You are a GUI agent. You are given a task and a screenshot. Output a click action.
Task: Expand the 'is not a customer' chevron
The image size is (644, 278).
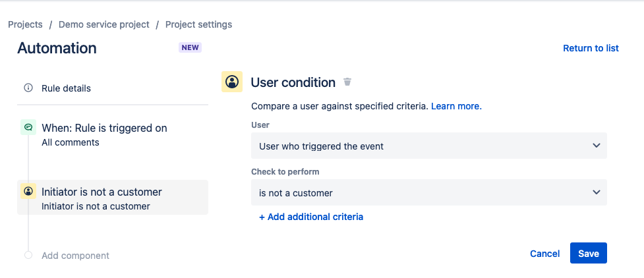(596, 193)
